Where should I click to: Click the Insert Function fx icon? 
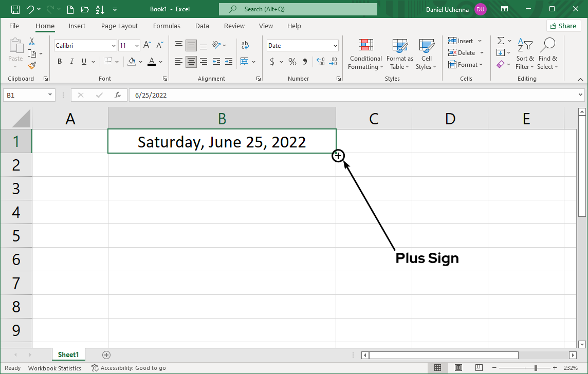pos(118,95)
